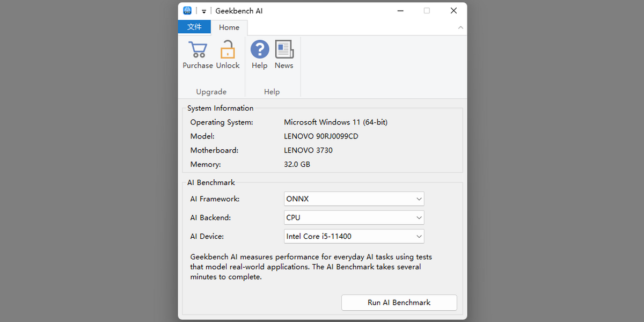Click the Motherboard label
The image size is (644, 322).
(x=214, y=150)
